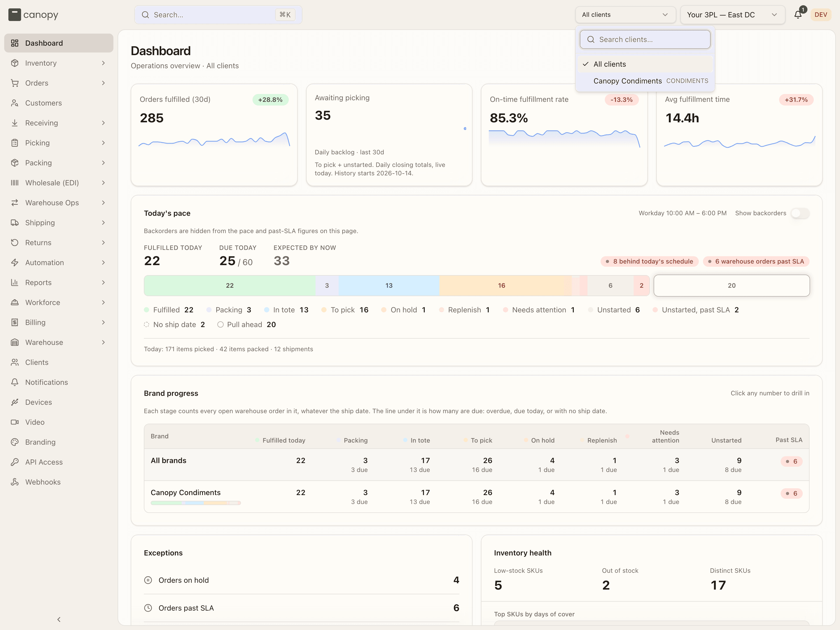Click the Wholesale (EDI) barcode icon
Screen dimensions: 840x630
tap(15, 183)
